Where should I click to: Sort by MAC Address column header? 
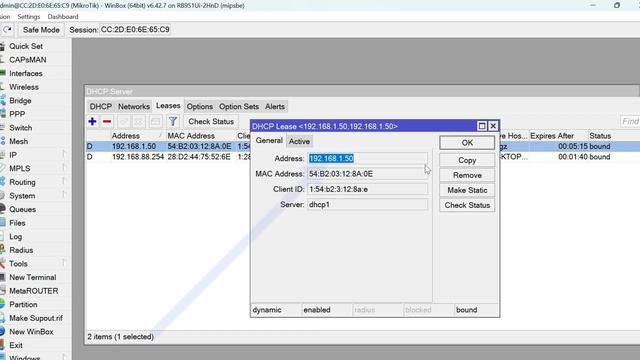coord(191,136)
